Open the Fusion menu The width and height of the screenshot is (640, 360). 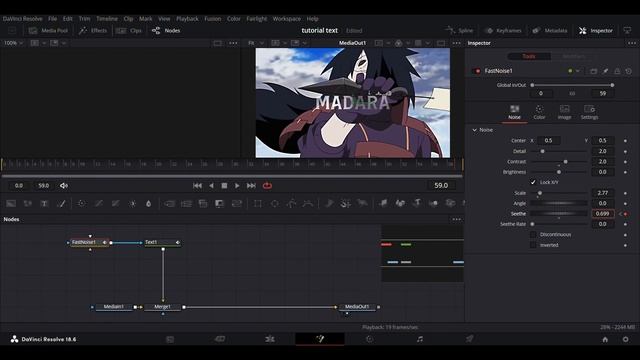pos(212,19)
